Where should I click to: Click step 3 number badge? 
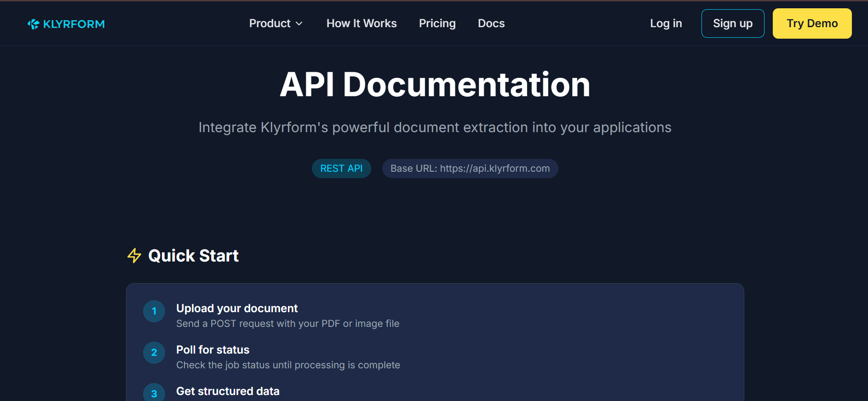pyautogui.click(x=154, y=392)
